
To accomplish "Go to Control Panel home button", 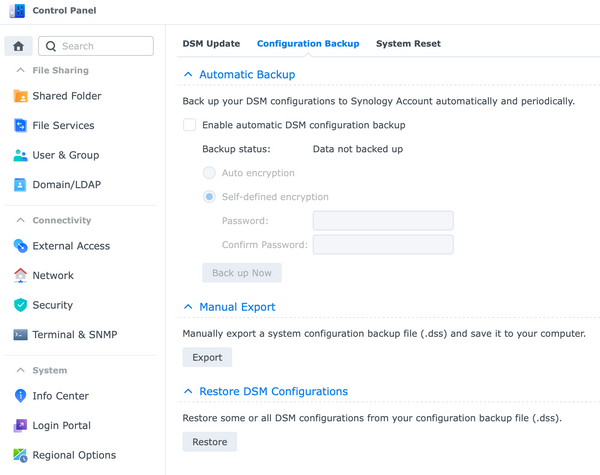I will (18, 46).
